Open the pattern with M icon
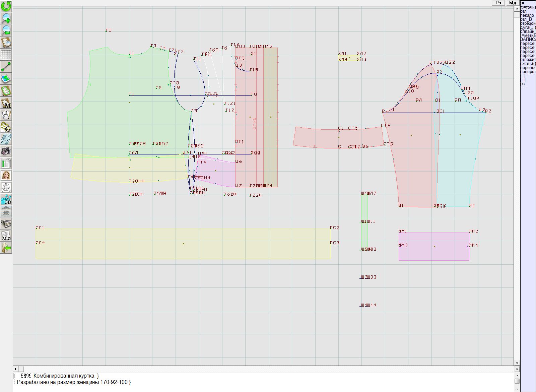This screenshot has width=536, height=392. (x=6, y=103)
